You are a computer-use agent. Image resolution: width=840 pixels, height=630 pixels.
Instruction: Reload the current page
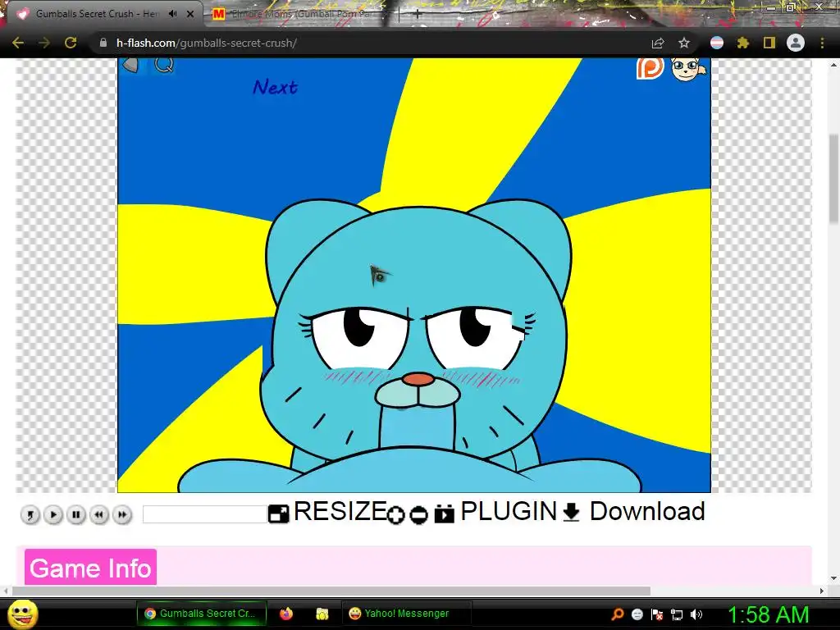[71, 43]
